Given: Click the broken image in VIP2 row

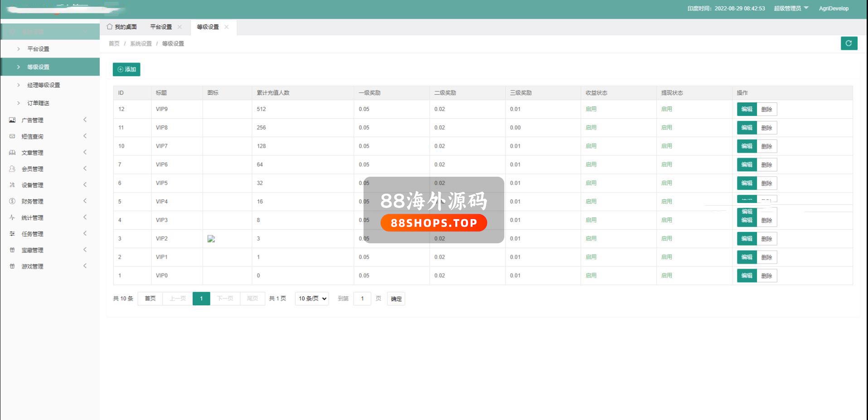Looking at the screenshot, I should (211, 239).
